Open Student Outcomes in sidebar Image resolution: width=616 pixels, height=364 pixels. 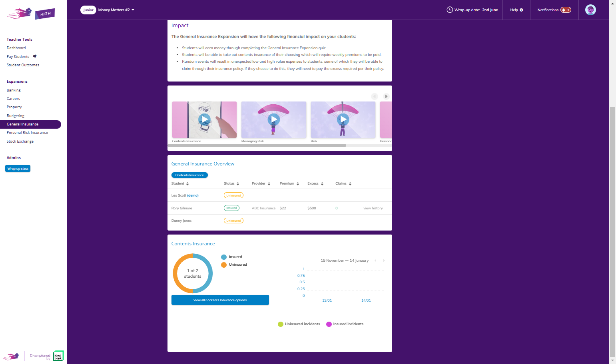[x=23, y=65]
